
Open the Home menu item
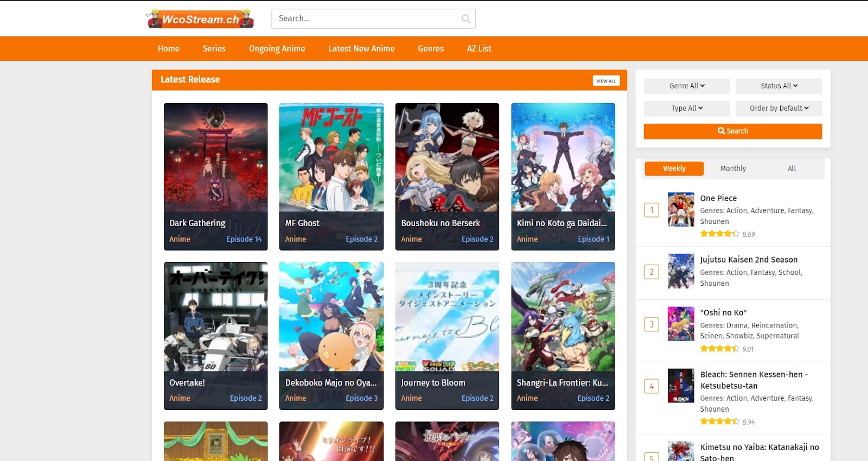click(169, 48)
